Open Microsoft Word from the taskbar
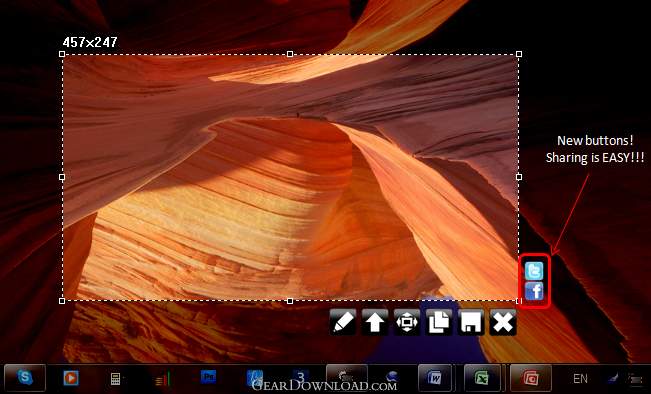Image resolution: width=651 pixels, height=394 pixels. 435,378
